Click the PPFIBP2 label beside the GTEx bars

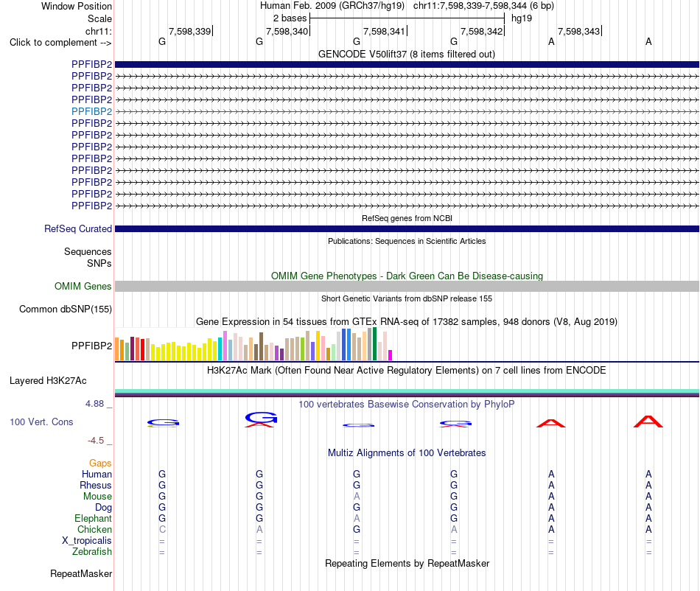pyautogui.click(x=91, y=346)
